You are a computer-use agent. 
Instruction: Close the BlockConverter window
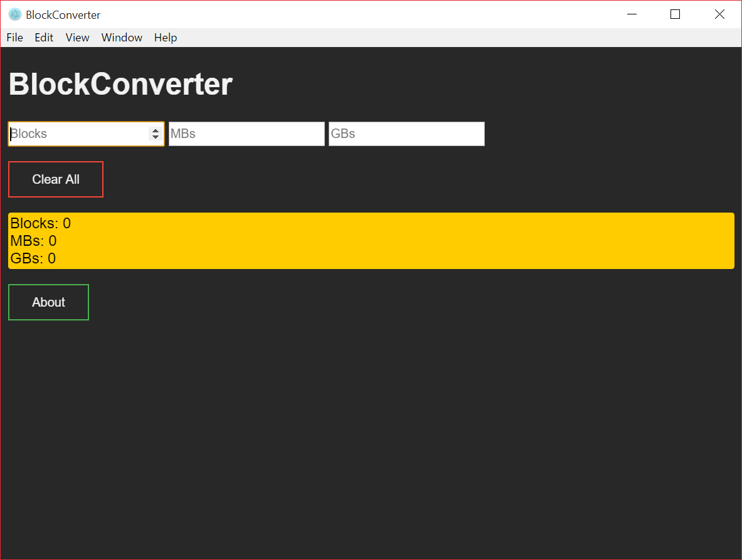coord(719,14)
